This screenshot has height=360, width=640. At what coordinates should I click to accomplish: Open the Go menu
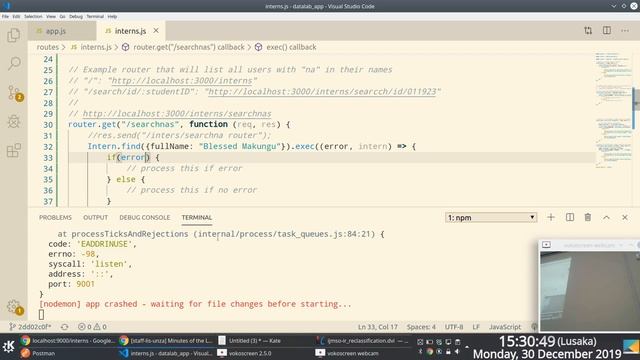coord(62,16)
